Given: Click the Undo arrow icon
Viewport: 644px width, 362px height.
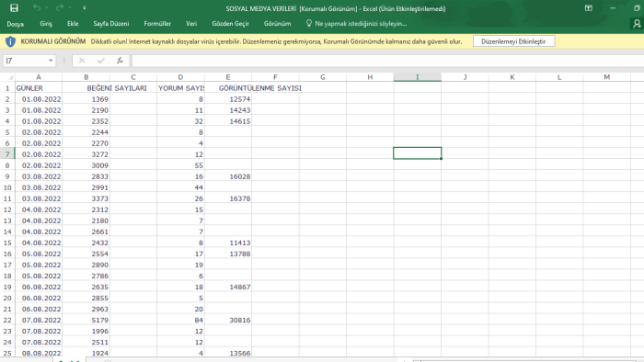Looking at the screenshot, I should [x=37, y=7].
